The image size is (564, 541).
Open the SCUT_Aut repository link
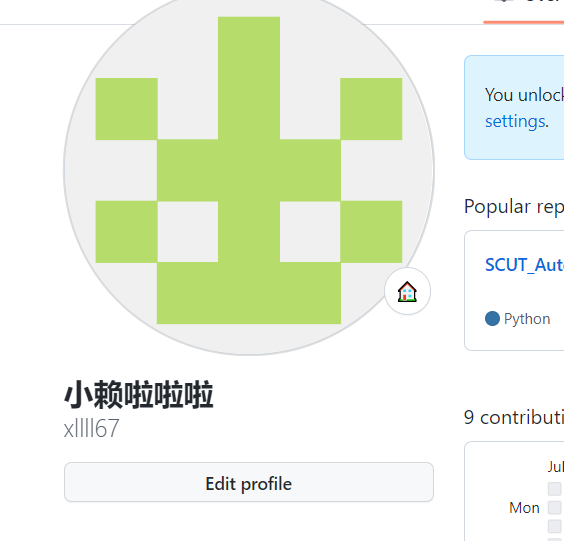[524, 265]
